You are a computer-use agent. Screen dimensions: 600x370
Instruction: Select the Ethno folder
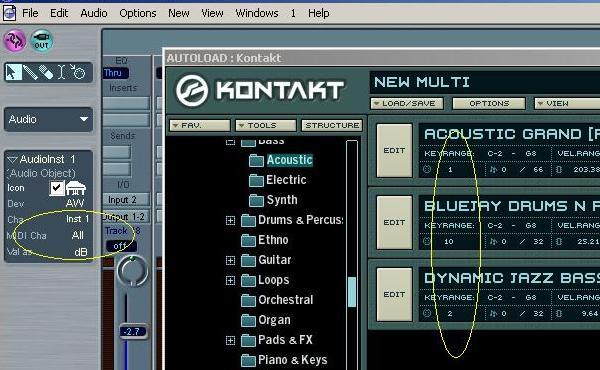[265, 240]
